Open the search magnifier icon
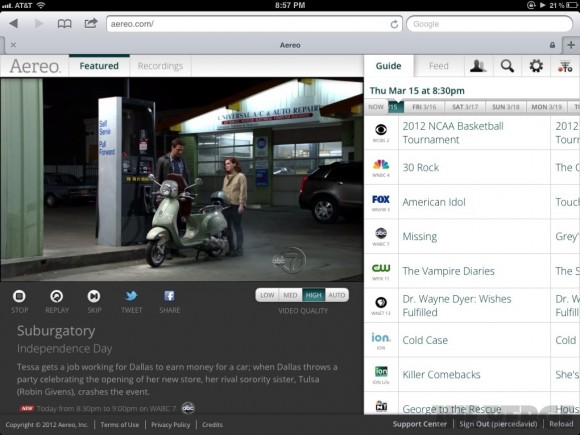This screenshot has height=435, width=580. 507,66
